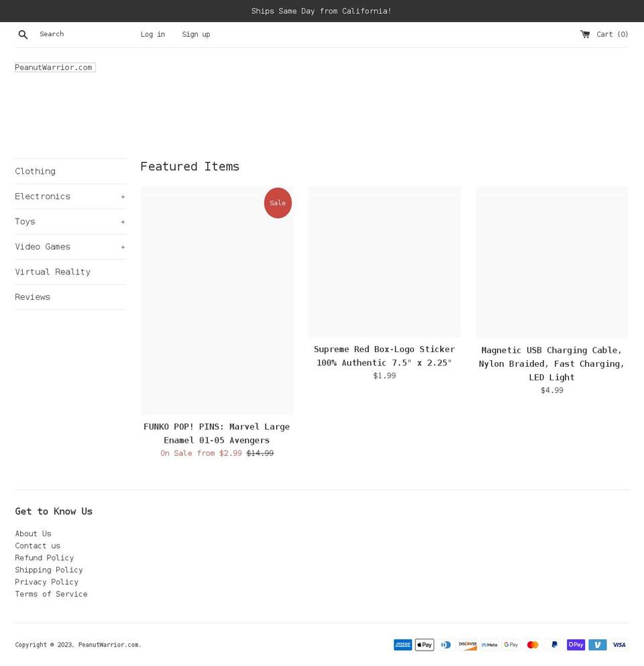The height and width of the screenshot is (666, 644).
Task: Click the red Sale badge
Action: pos(278,203)
